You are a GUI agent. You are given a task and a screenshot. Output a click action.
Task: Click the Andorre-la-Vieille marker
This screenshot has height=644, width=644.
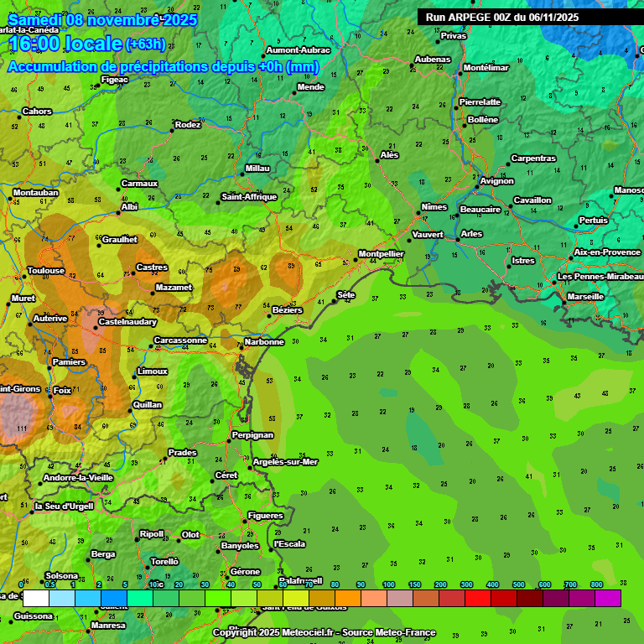click(41, 483)
